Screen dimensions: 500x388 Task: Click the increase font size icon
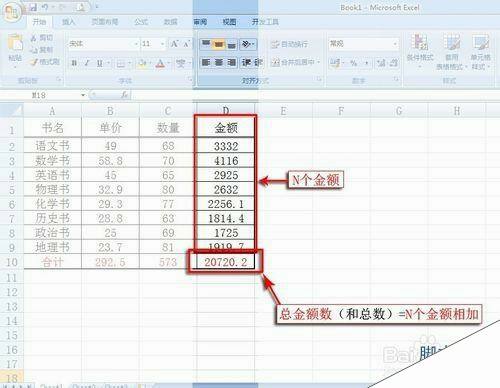pyautogui.click(x=174, y=44)
